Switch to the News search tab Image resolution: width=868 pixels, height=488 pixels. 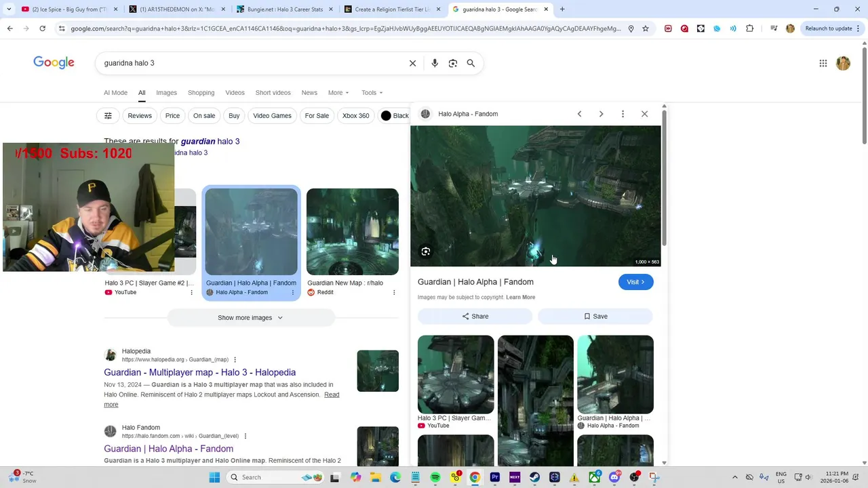pyautogui.click(x=309, y=93)
